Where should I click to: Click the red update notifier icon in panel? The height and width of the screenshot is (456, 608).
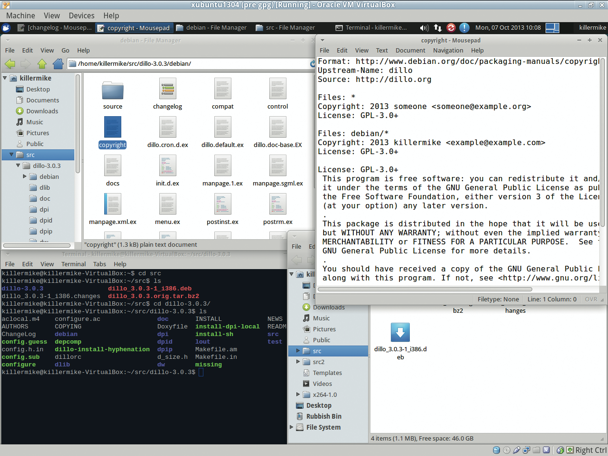coord(451,28)
